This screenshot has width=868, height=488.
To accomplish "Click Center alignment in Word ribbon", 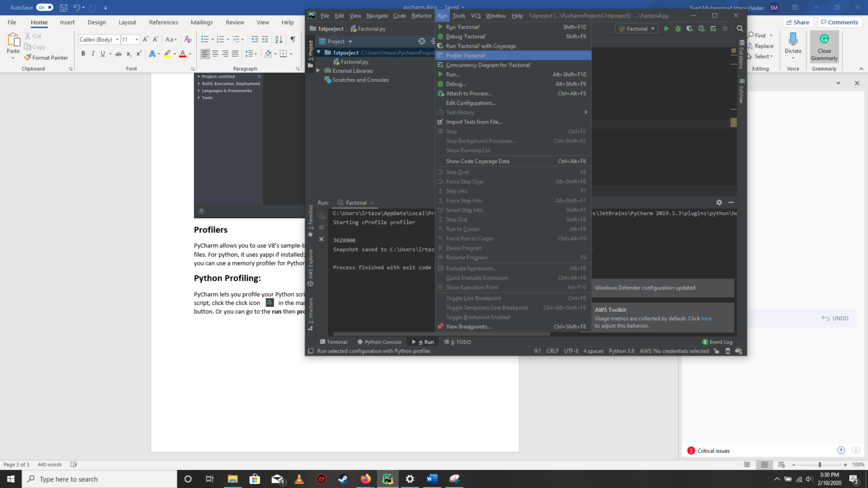I will 215,54.
